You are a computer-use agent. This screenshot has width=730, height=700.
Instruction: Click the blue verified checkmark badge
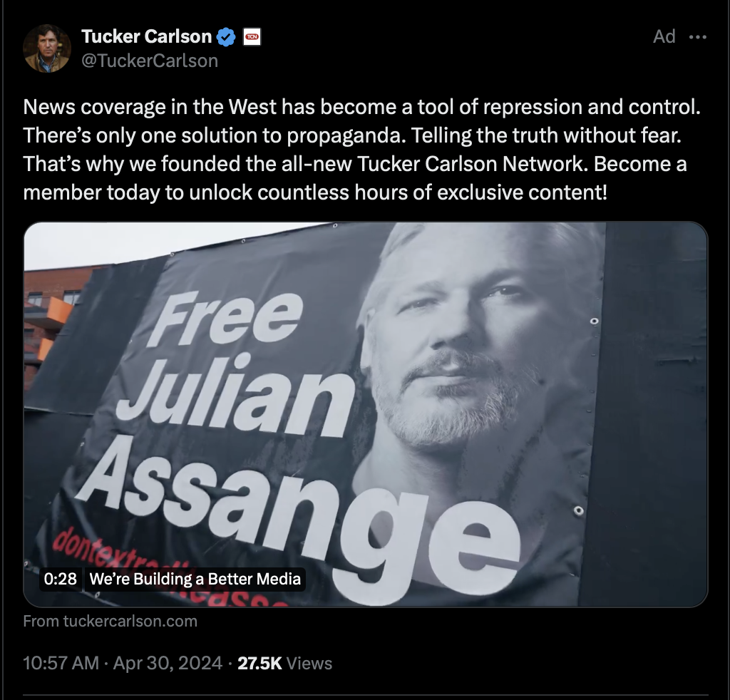tap(226, 37)
